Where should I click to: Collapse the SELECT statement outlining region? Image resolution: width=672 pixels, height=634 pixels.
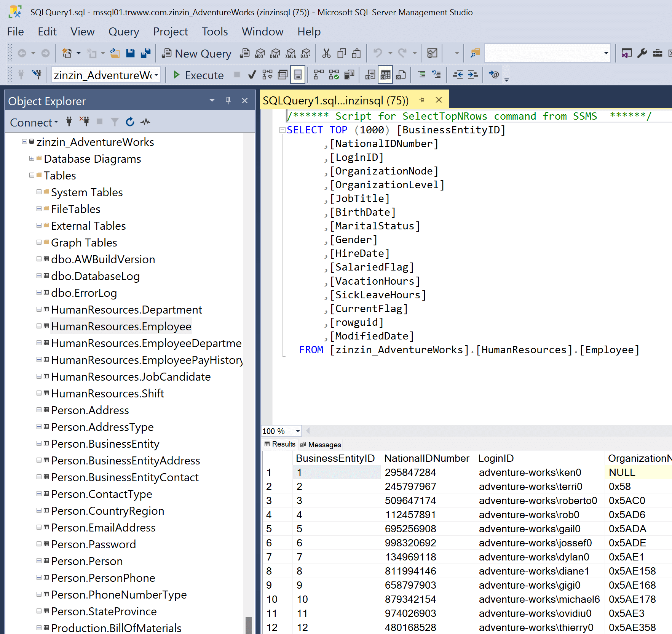[282, 130]
